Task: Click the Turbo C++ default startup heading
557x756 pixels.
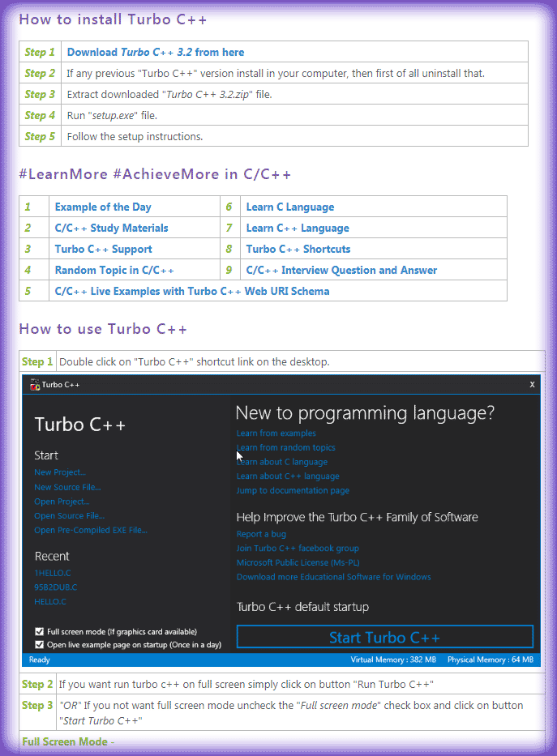Action: (x=302, y=607)
